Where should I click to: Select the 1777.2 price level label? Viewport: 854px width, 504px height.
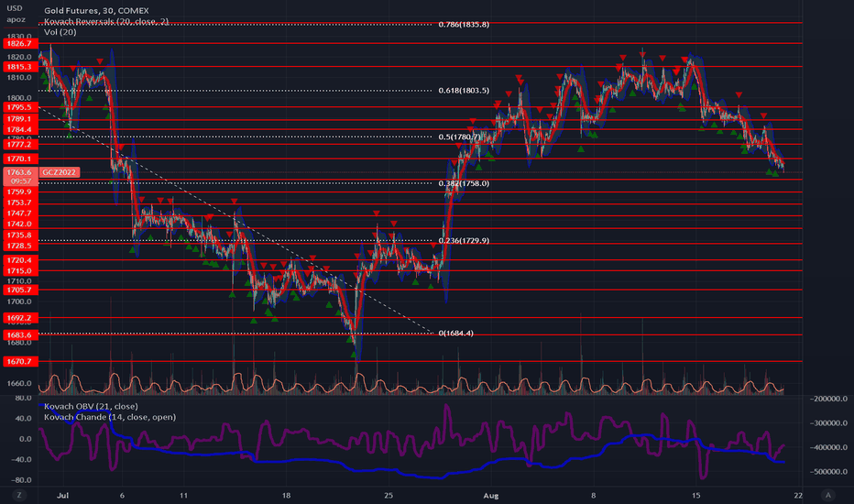(x=21, y=145)
